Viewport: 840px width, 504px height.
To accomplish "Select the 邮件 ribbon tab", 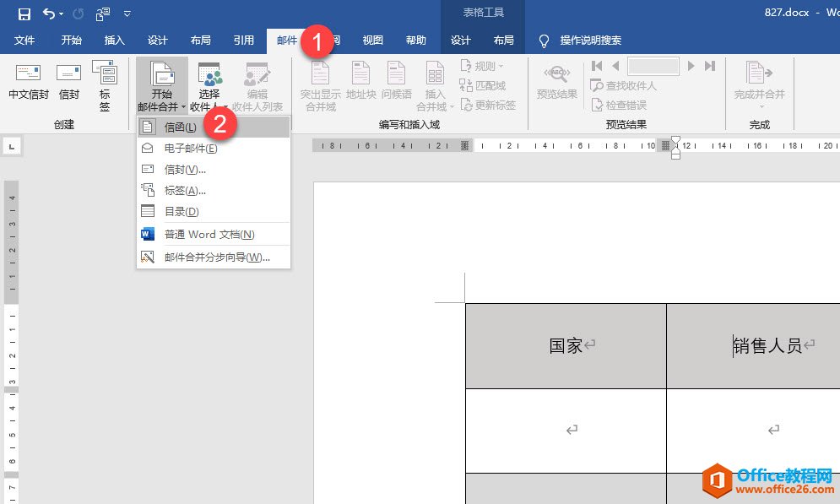I will pos(287,41).
